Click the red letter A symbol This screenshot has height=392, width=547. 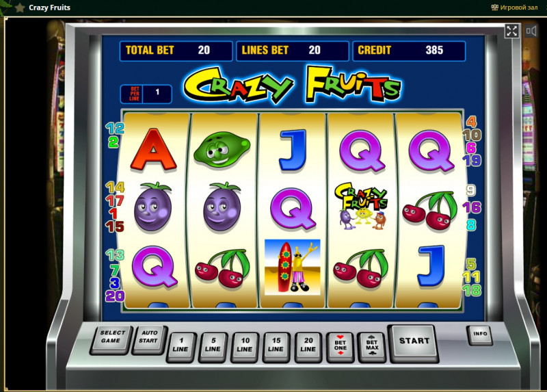153,149
